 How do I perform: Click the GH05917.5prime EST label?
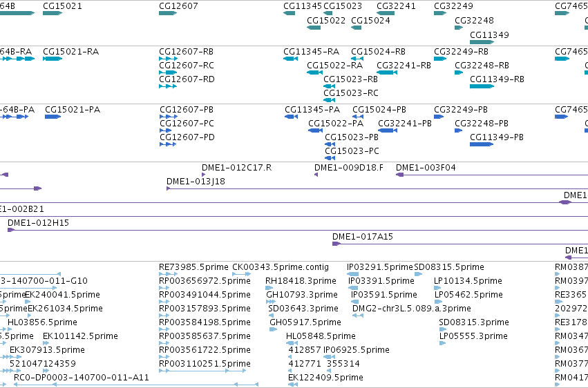305,322
